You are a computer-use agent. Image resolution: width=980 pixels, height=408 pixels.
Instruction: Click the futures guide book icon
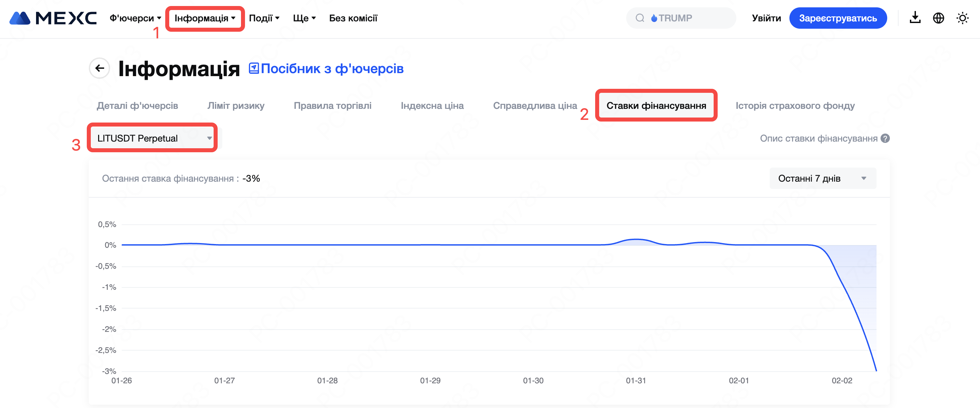(x=254, y=68)
